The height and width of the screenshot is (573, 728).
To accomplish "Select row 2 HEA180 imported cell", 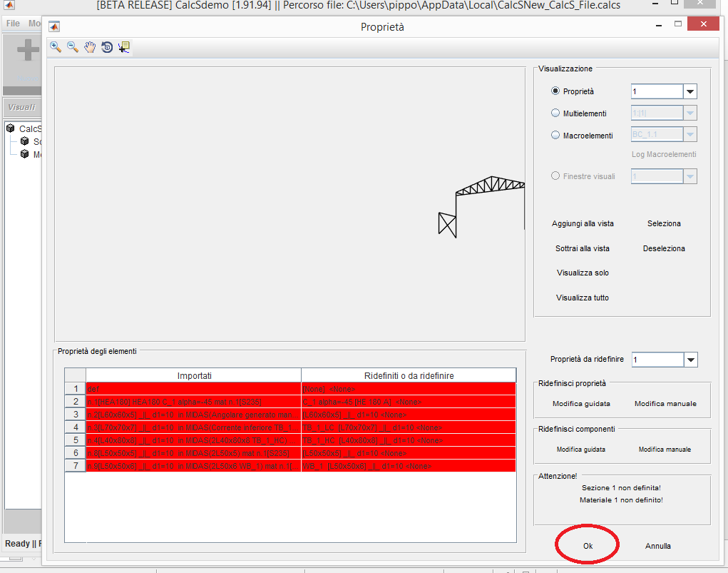I will (194, 402).
